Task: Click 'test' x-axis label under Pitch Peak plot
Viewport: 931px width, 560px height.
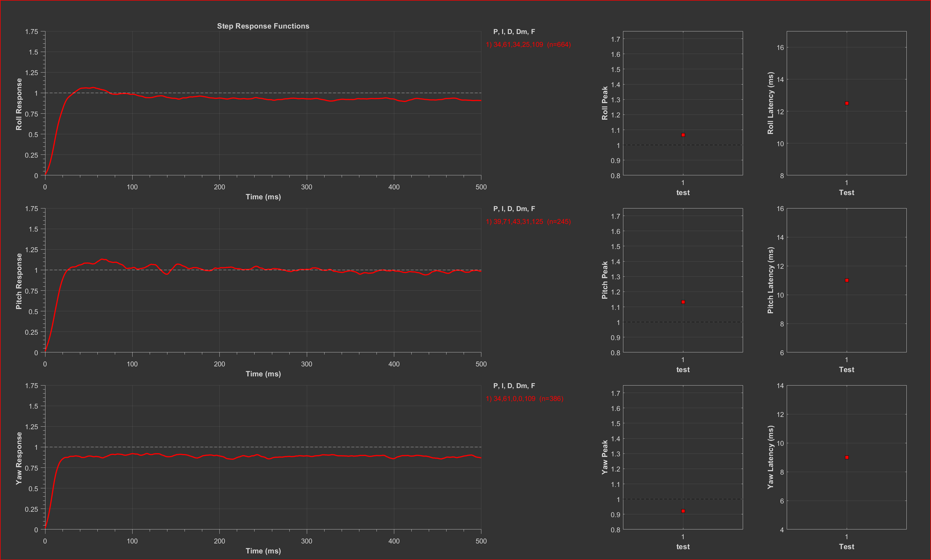Action: [683, 370]
